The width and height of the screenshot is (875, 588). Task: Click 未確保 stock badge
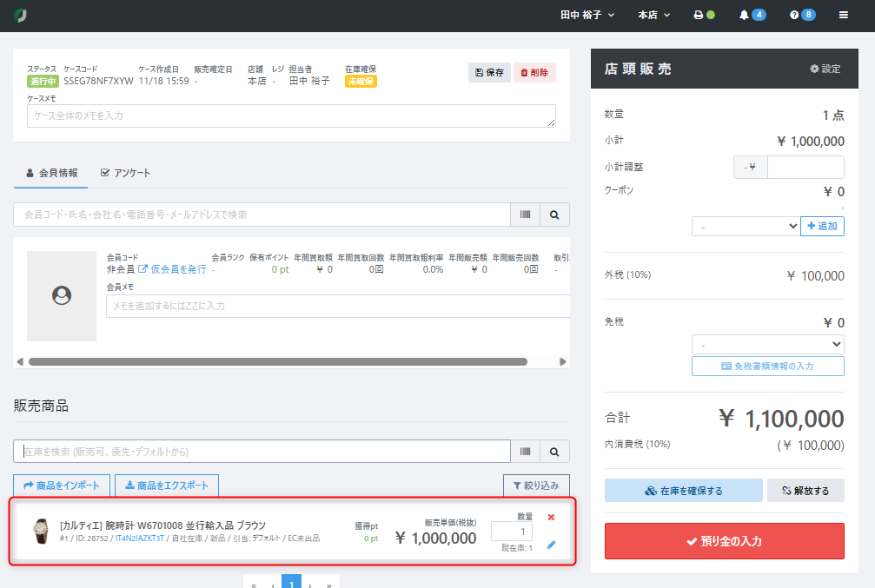361,82
